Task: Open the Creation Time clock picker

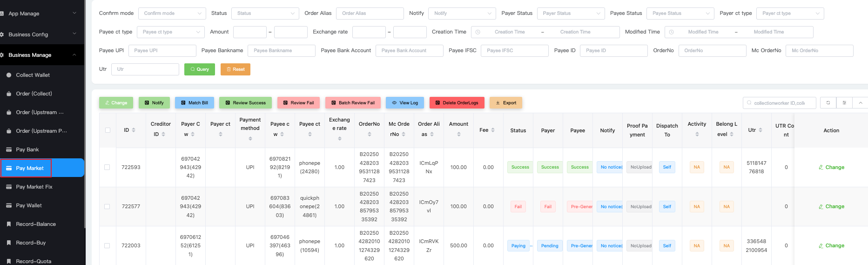Action: pos(478,32)
